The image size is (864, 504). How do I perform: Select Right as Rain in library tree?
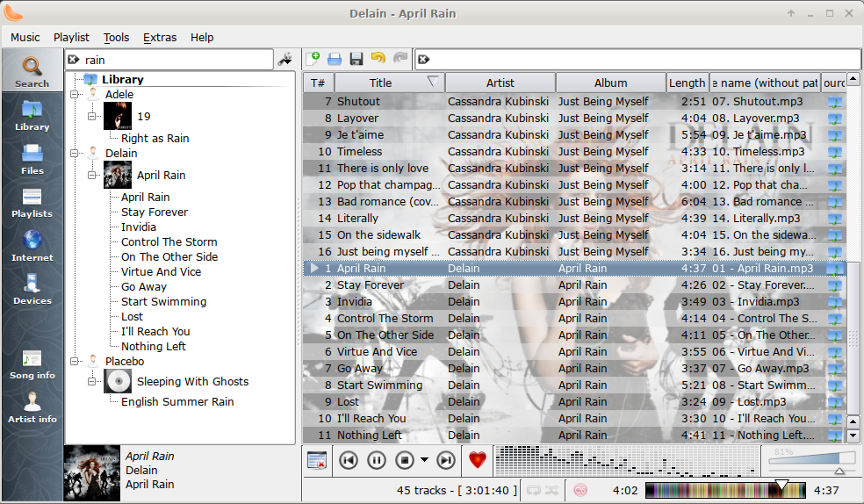coord(155,138)
